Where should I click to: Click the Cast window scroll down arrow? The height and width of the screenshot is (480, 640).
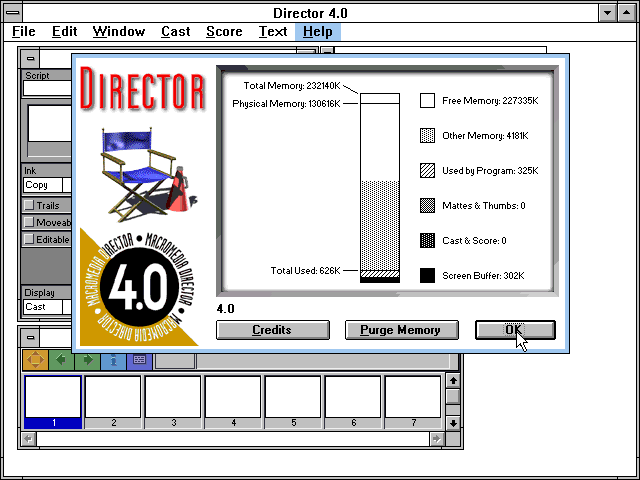coord(453,423)
